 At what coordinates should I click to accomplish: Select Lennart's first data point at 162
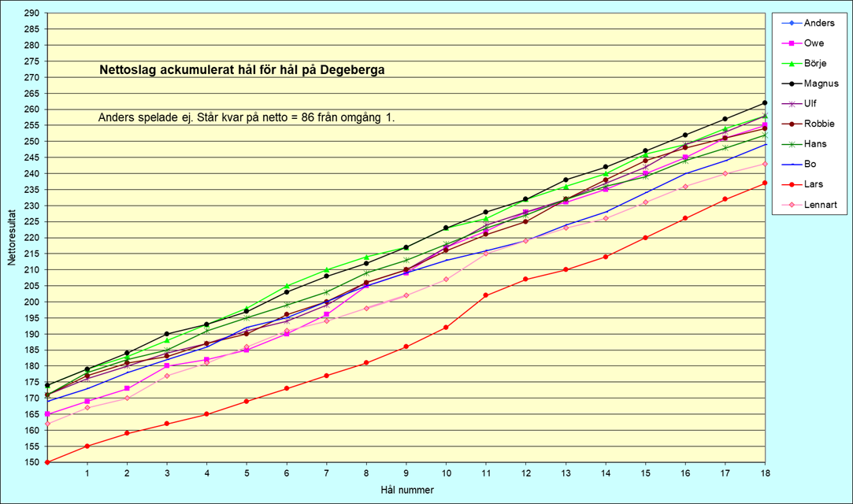click(47, 424)
